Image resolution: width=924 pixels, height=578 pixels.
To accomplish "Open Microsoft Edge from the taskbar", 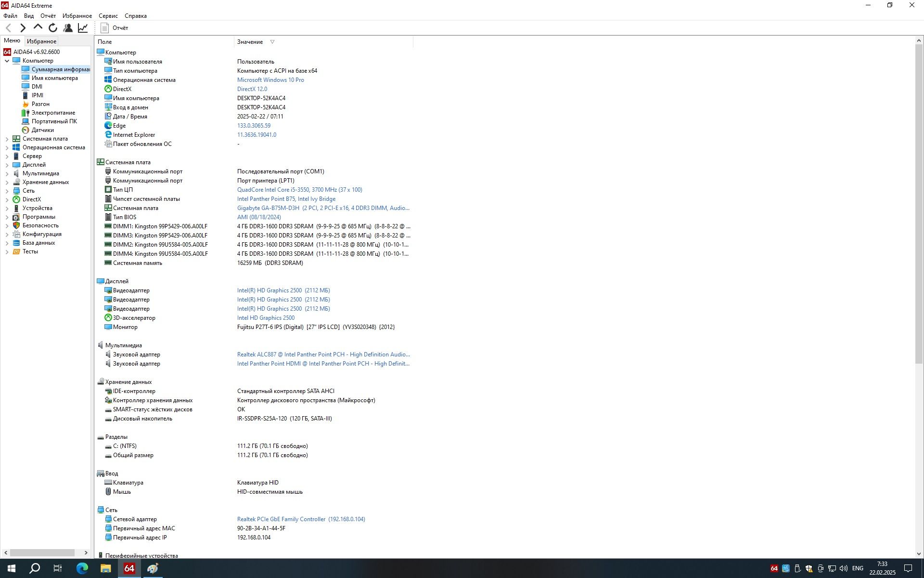I will click(82, 568).
